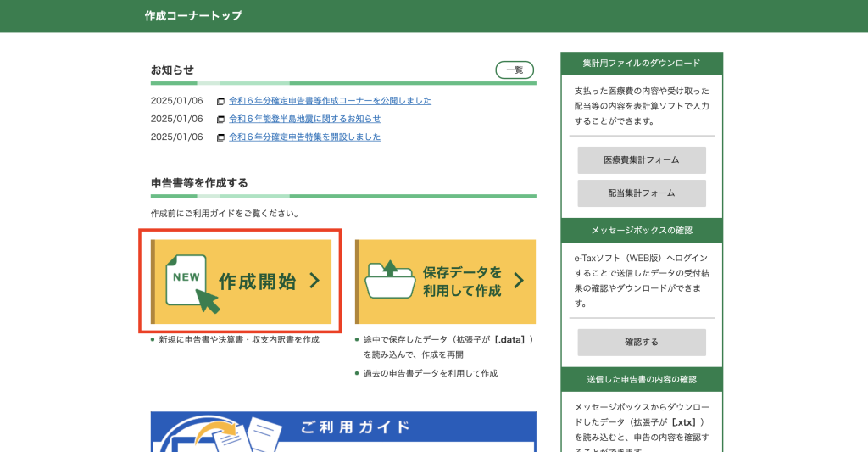Go to 作成コーナートップ in the header

click(x=193, y=16)
